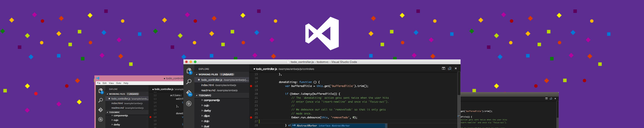Viewport: 644px width, 128px height.
Task: Open the Help menu in the Windows window
Action: (x=126, y=83)
